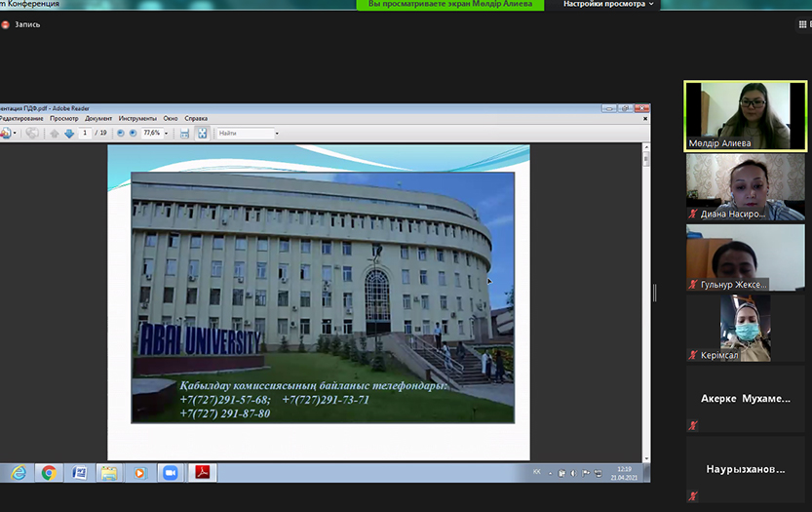Open Adobe Reader taskbar icon
This screenshot has height=512, width=812.
point(202,473)
